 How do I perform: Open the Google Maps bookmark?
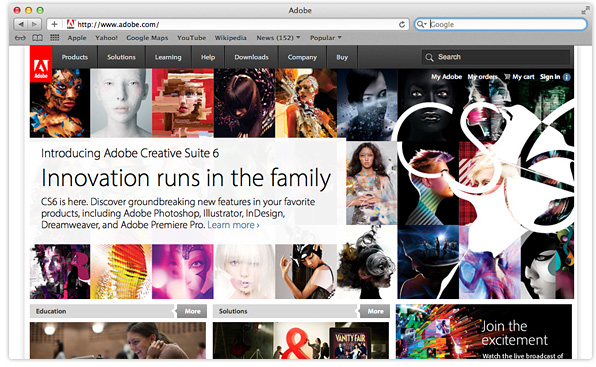point(147,38)
